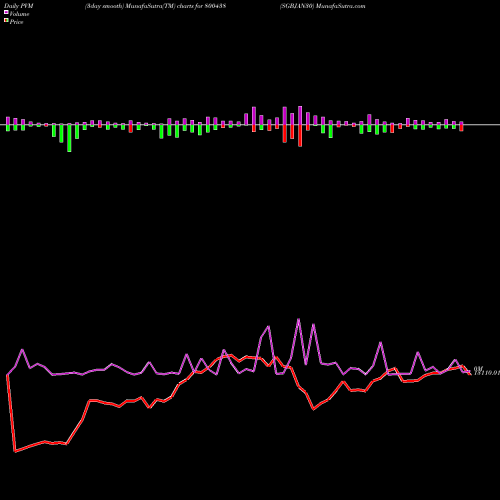Select the Volume legend label
The width and height of the screenshot is (500, 500).
(x=19, y=14)
